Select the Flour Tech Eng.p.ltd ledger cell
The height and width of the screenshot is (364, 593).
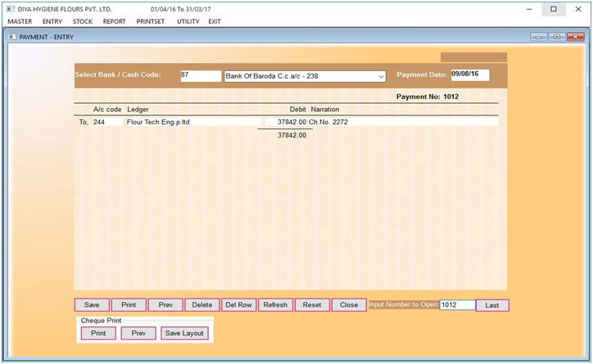[191, 122]
